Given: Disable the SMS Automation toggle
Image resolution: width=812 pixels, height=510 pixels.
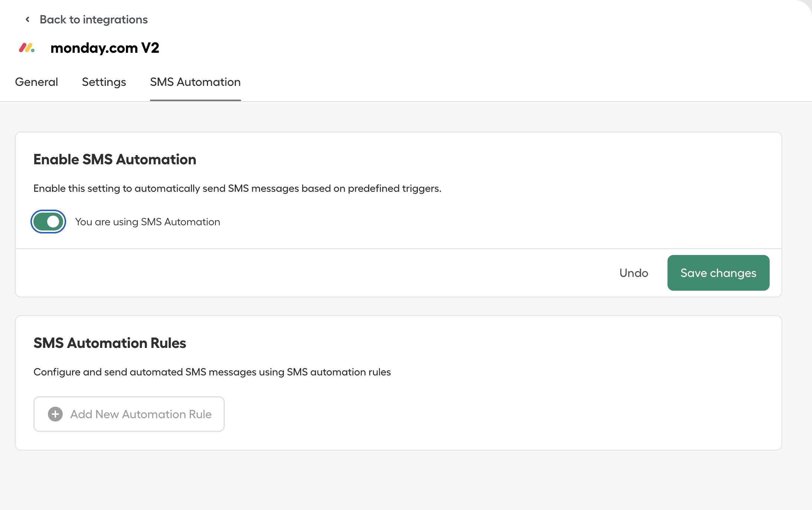Looking at the screenshot, I should tap(48, 221).
